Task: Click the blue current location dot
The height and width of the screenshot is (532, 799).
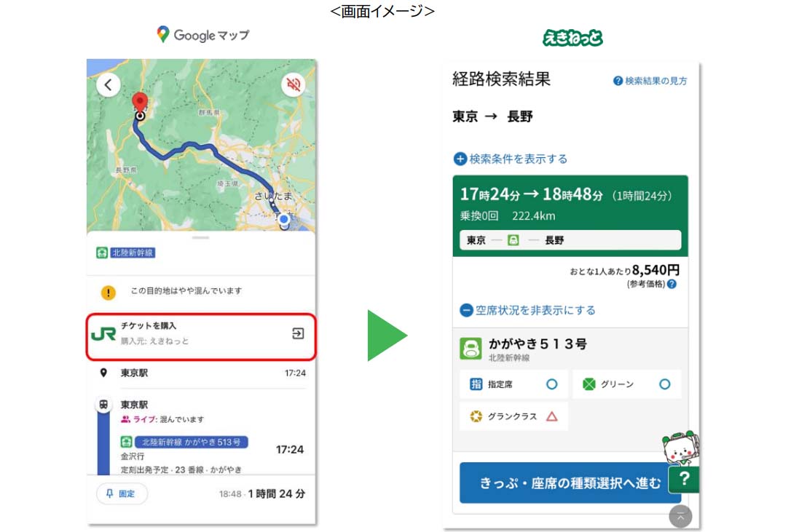Action: pos(284,220)
